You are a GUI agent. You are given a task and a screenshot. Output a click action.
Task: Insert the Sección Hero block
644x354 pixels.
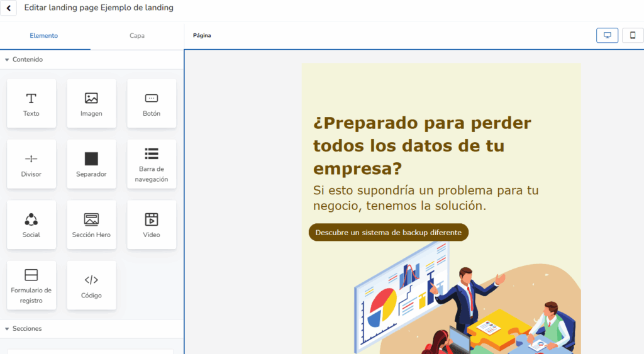tap(91, 224)
